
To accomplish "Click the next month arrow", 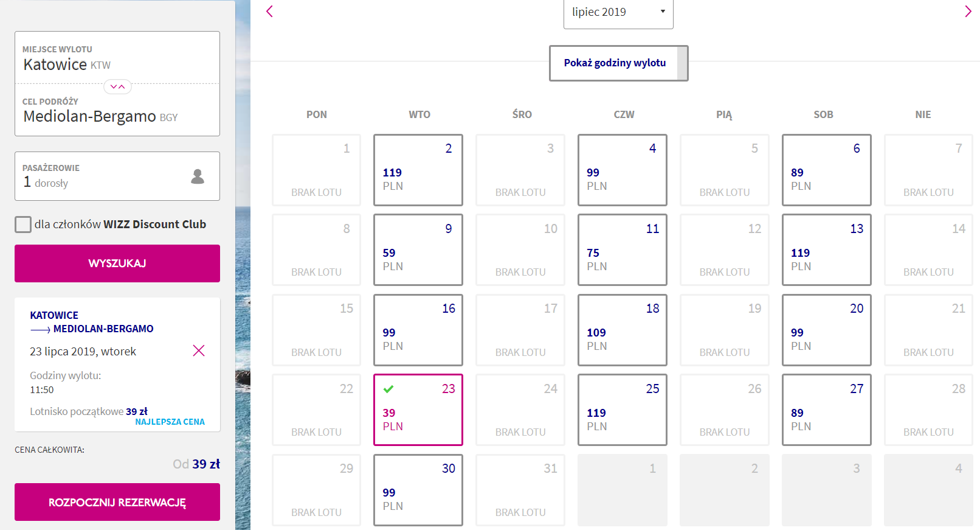I will tap(967, 12).
